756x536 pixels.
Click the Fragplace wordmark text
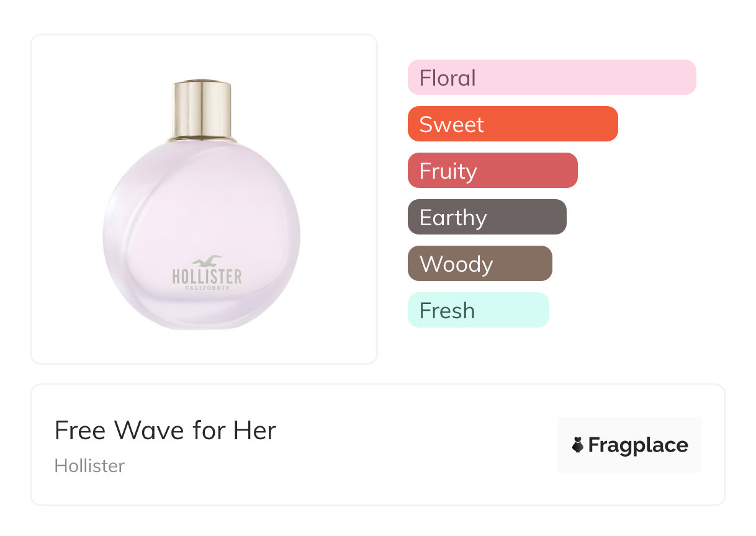[x=638, y=445]
